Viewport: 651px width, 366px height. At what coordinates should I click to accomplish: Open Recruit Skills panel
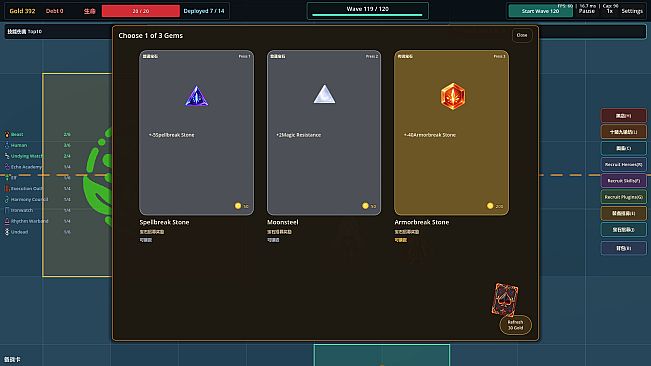tap(623, 181)
